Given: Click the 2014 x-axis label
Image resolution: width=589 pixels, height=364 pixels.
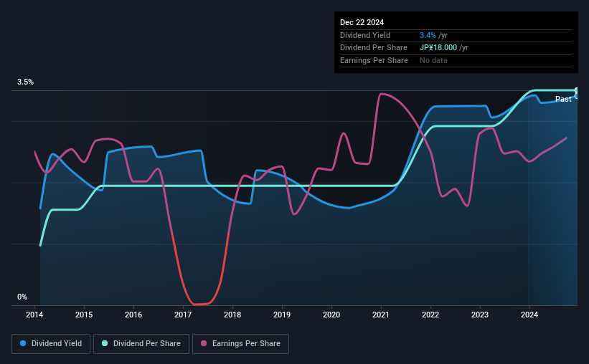Looking at the screenshot, I should [34, 315].
